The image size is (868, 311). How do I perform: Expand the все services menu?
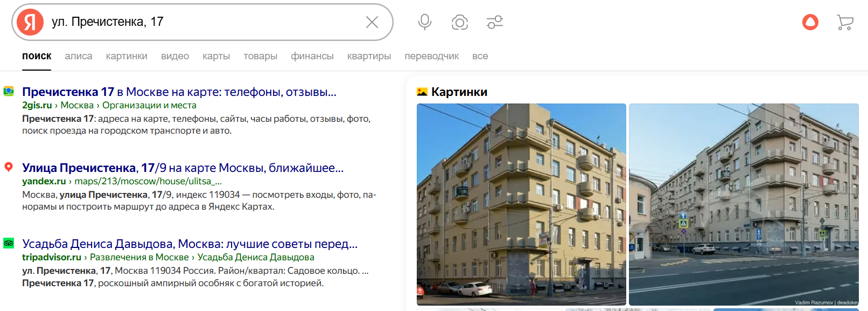coord(480,56)
